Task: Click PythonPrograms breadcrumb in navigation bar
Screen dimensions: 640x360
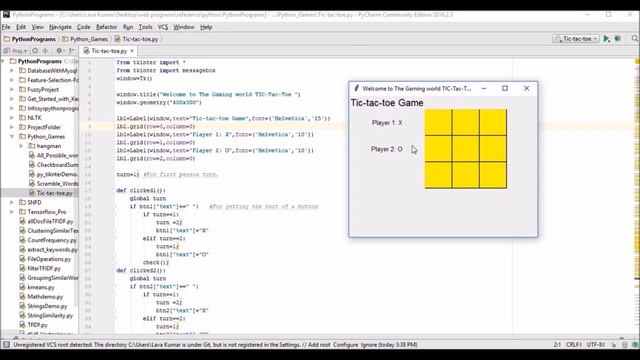Action: click(x=29, y=39)
